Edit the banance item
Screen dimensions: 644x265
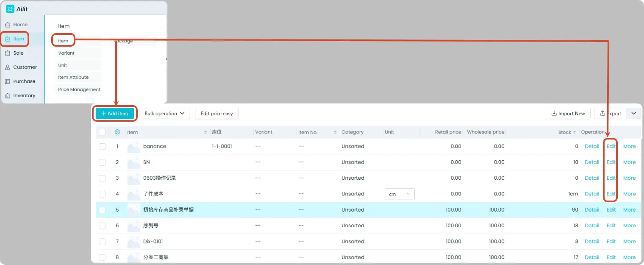tap(611, 146)
